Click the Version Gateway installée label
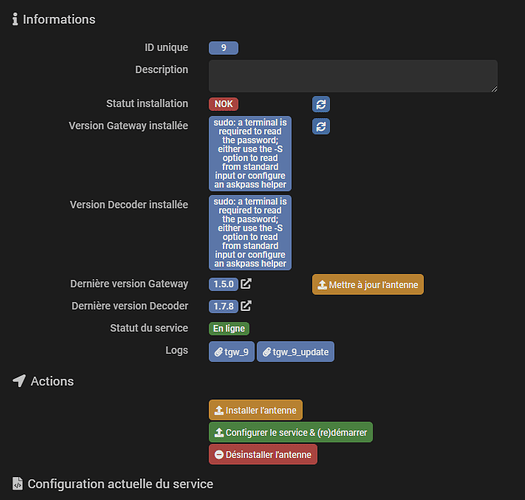The image size is (525, 500). pos(128,126)
